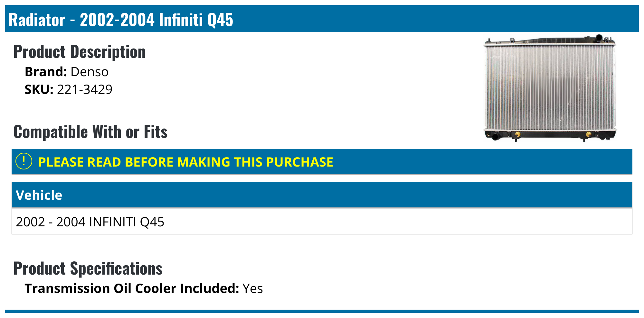The height and width of the screenshot is (318, 644).
Task: Click the Brand label
Action: click(46, 72)
